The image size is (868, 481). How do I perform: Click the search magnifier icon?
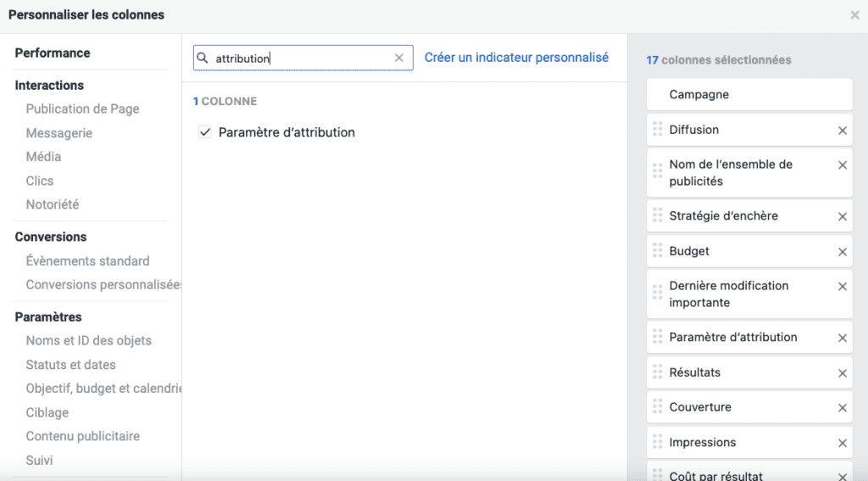click(203, 59)
